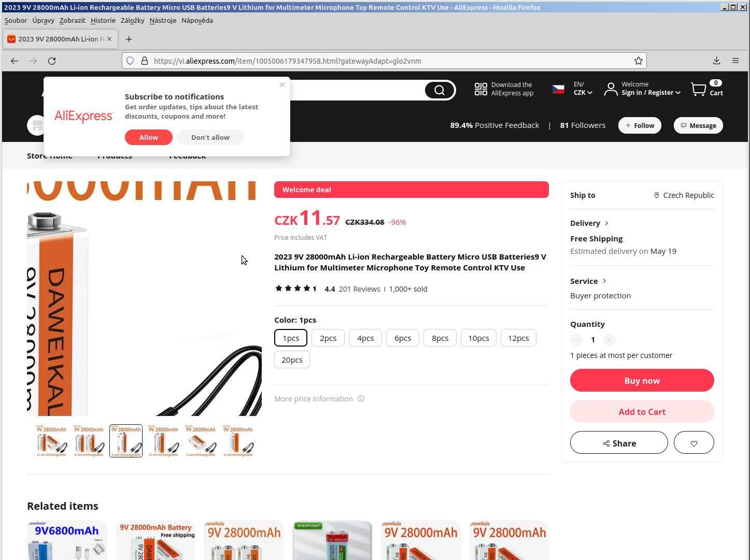Select the fifth product thumbnail
Screen dimensions: 750x560
tap(201, 441)
